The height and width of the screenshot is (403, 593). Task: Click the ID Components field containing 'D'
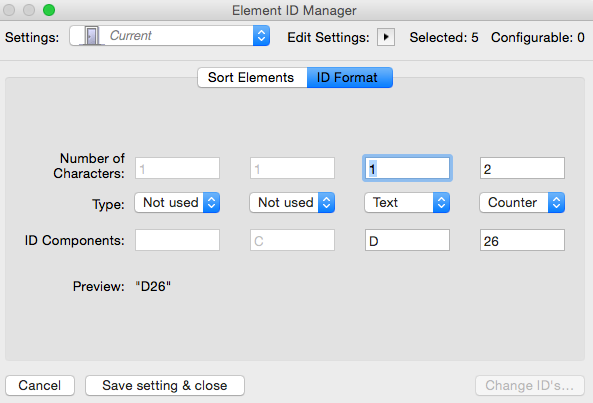pos(407,240)
